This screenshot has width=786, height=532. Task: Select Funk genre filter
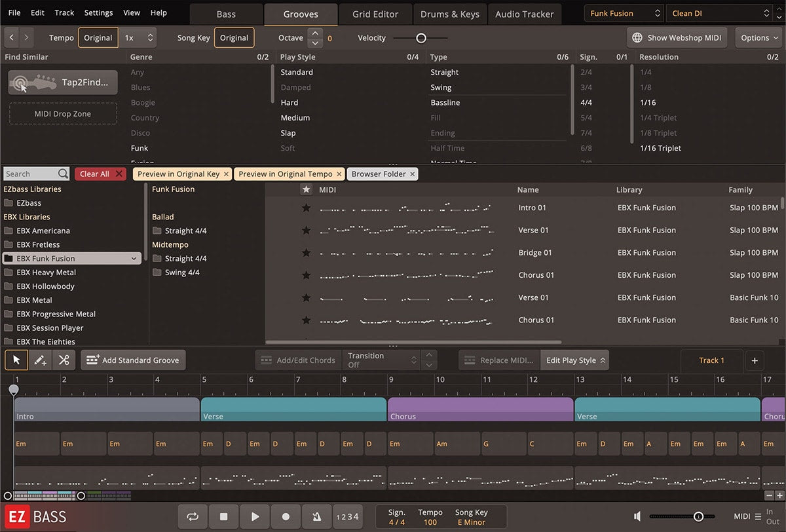[140, 148]
